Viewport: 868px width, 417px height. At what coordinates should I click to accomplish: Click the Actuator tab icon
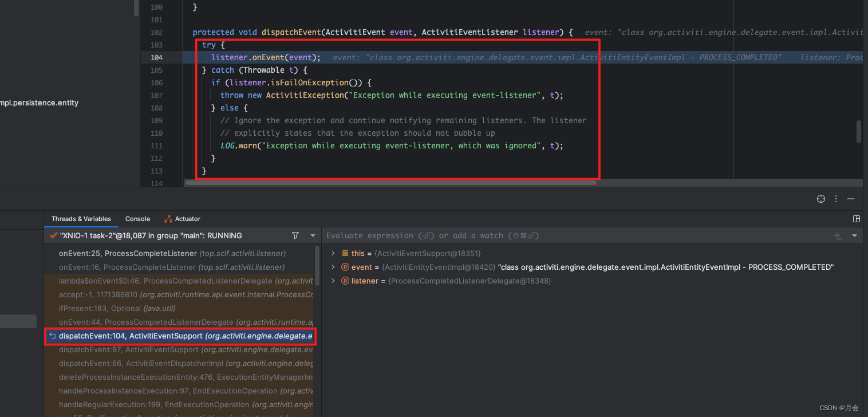pyautogui.click(x=168, y=219)
